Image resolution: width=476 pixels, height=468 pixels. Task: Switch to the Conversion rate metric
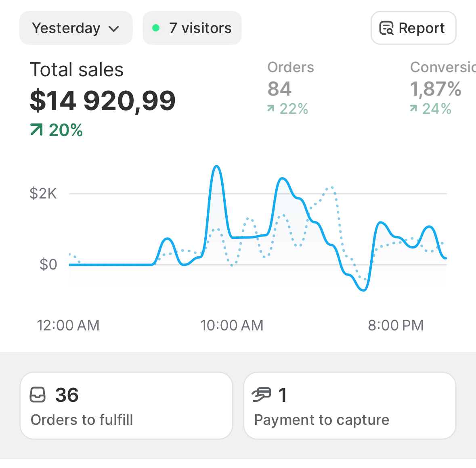pyautogui.click(x=442, y=67)
